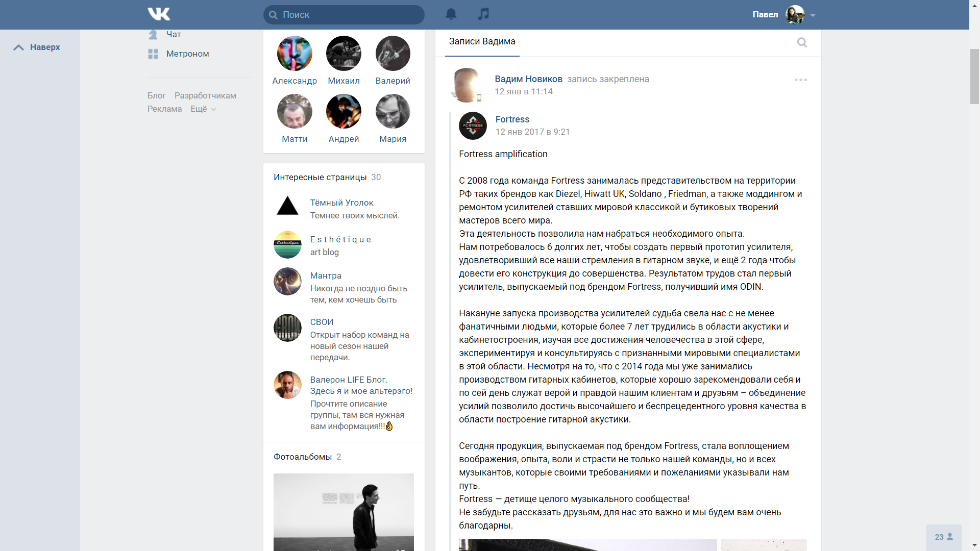Search within Вадим's wall posts

802,42
